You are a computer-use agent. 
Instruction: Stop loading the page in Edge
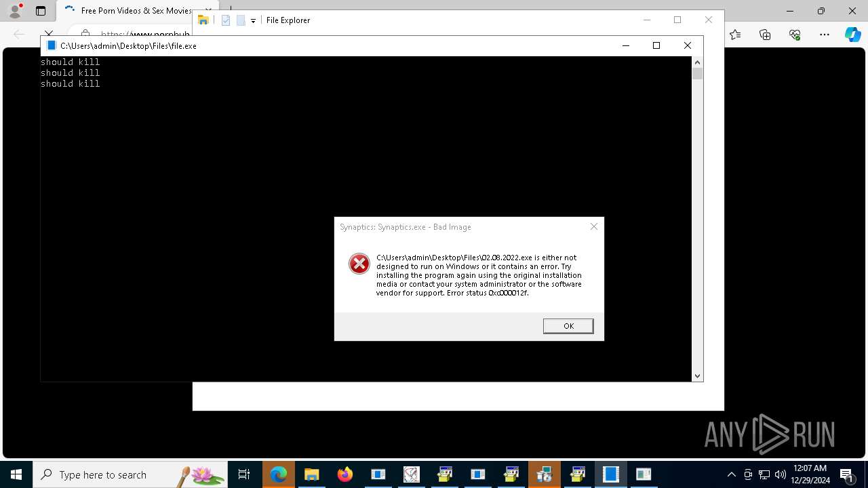(49, 34)
